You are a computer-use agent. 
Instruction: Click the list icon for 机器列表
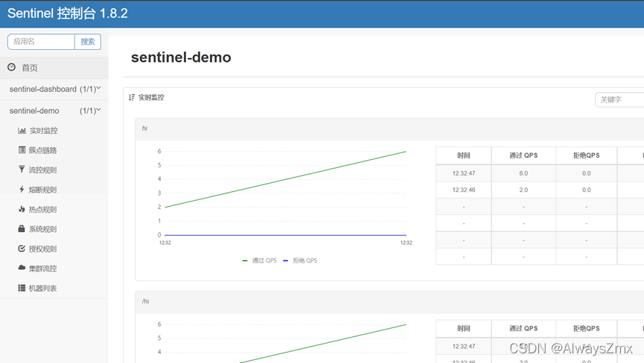(22, 288)
